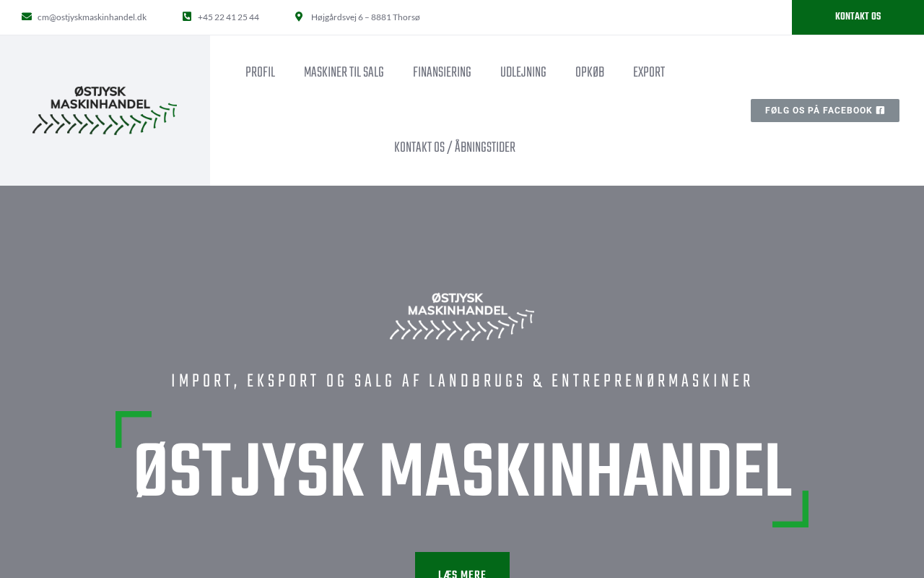
Task: Click the phone icon in top bar
Action: coord(187,17)
